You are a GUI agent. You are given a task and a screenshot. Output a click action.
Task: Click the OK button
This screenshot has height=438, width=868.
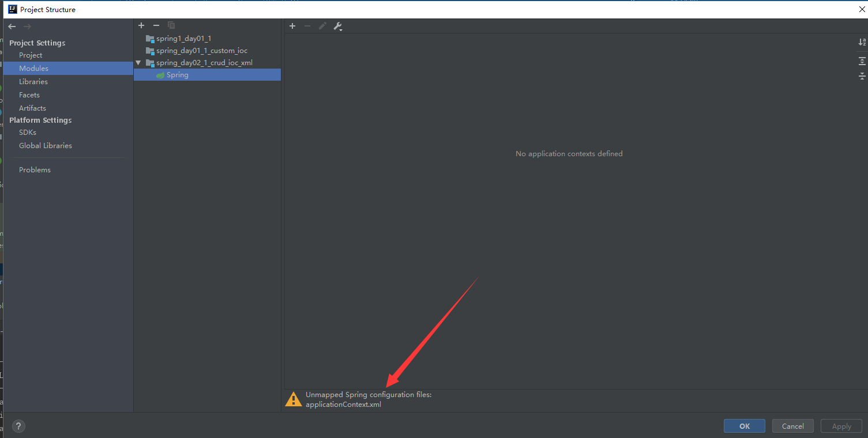(745, 426)
